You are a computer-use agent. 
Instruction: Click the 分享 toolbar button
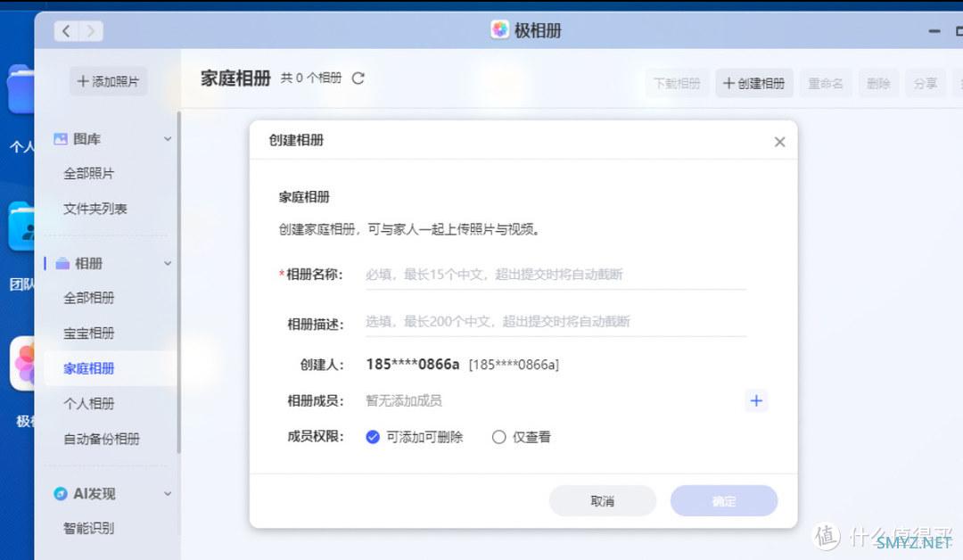coord(926,83)
